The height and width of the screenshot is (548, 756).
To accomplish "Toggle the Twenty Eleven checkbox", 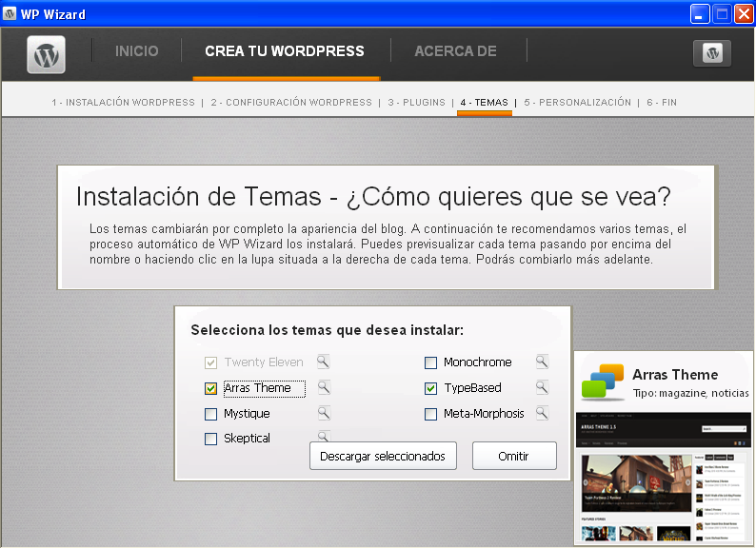I will (210, 362).
